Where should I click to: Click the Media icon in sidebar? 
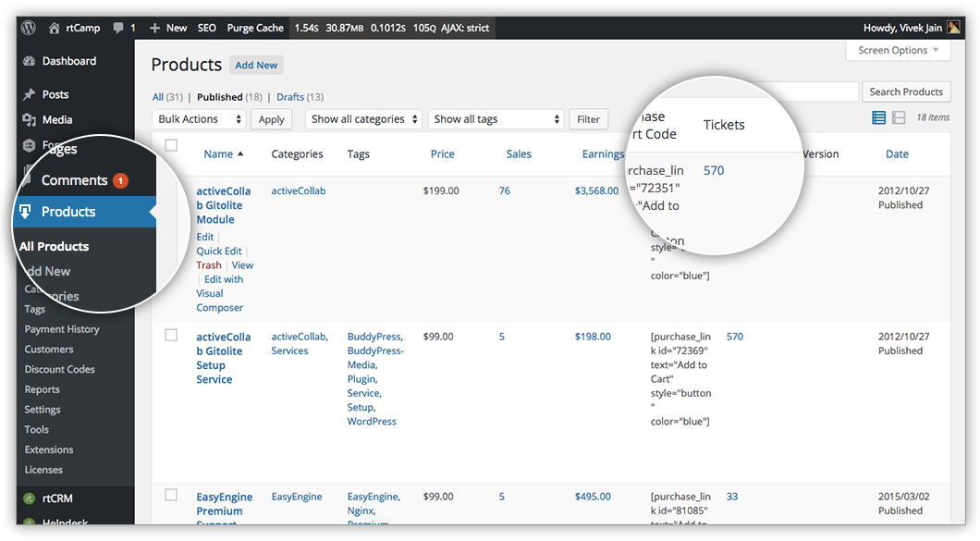pos(30,119)
